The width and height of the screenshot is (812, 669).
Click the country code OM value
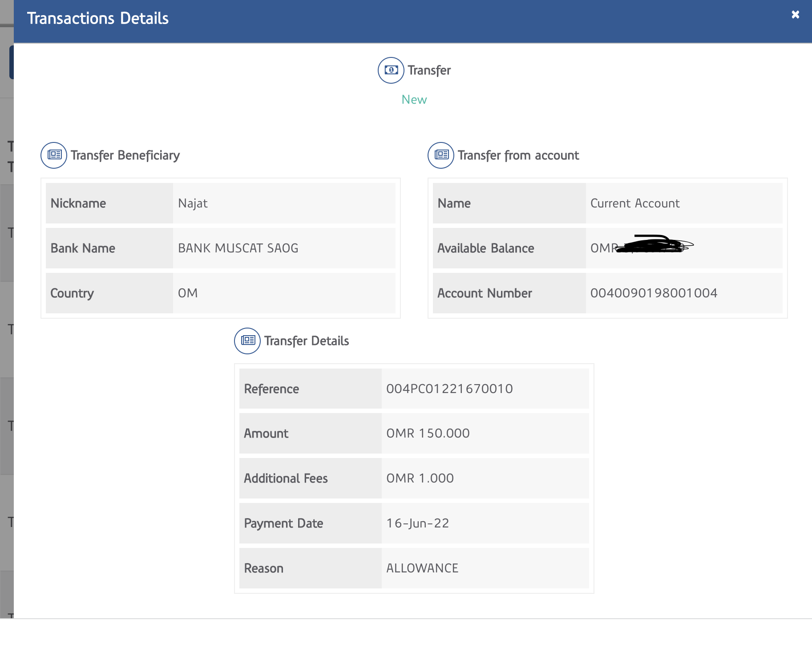(x=188, y=293)
